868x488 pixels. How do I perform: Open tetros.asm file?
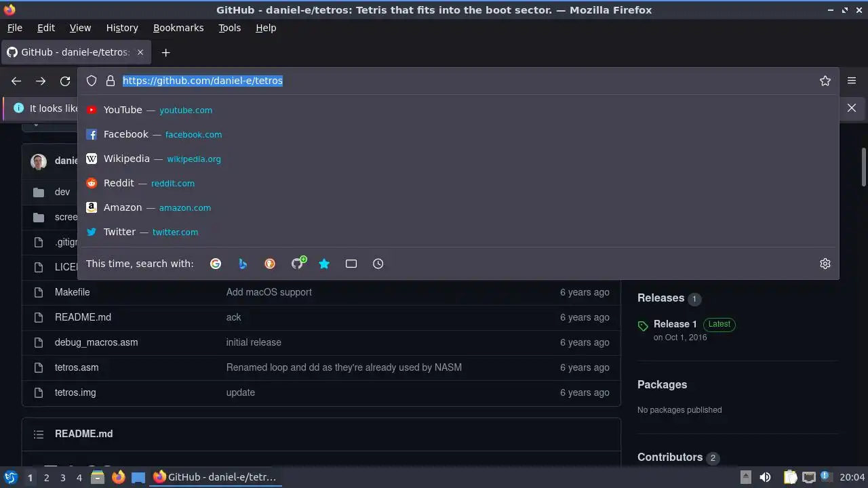point(77,367)
